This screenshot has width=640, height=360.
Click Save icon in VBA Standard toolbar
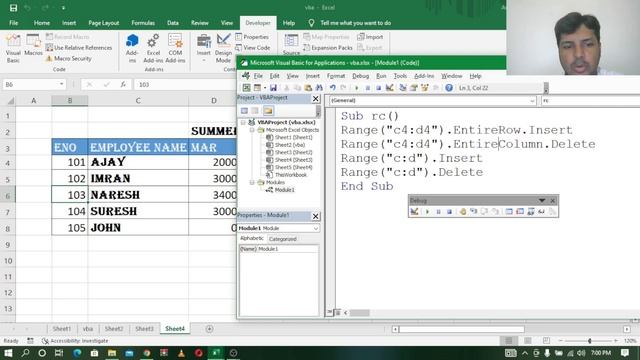point(273,88)
